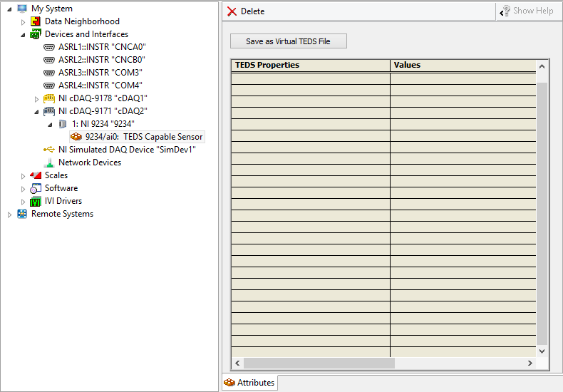The image size is (563, 392).
Task: Select the ASRL1::INSTR "CNCA0" label
Action: click(102, 47)
